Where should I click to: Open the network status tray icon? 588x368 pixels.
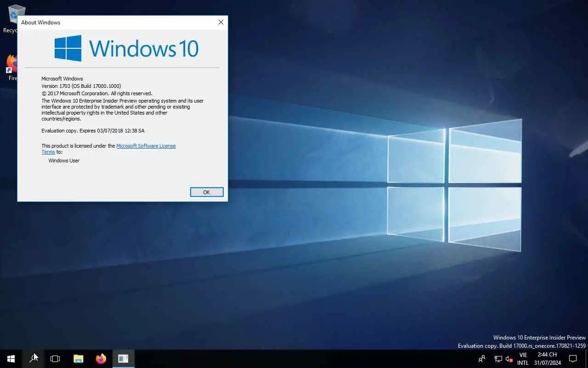[498, 359]
